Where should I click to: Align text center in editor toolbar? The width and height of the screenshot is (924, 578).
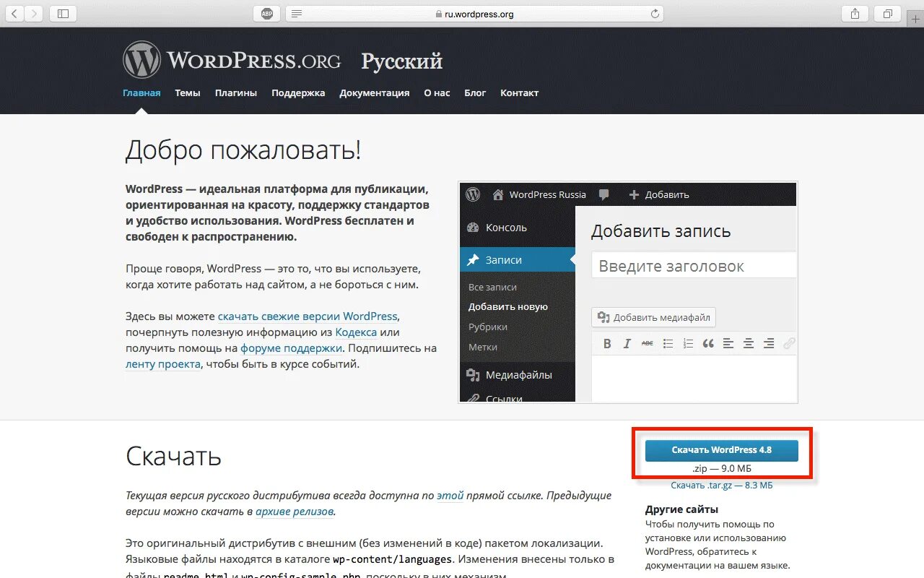coord(749,344)
